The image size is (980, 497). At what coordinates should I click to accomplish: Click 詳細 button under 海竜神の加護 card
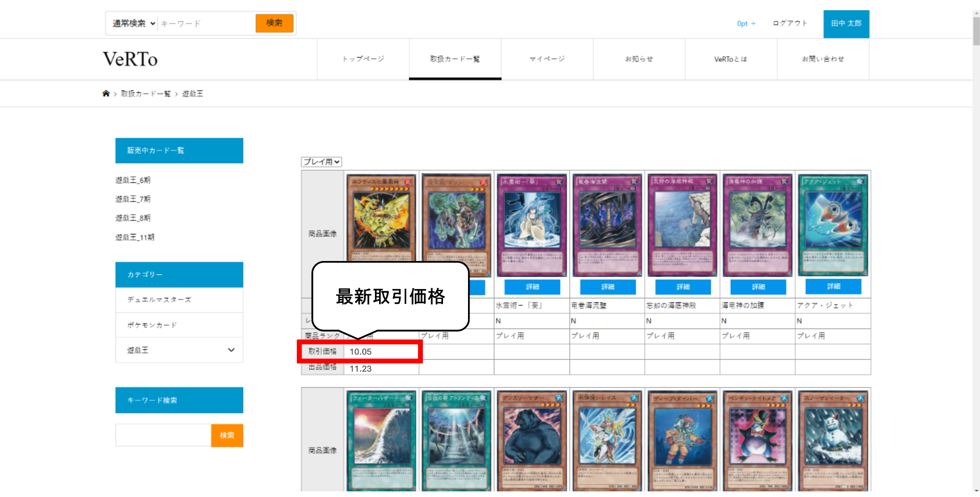(x=758, y=287)
